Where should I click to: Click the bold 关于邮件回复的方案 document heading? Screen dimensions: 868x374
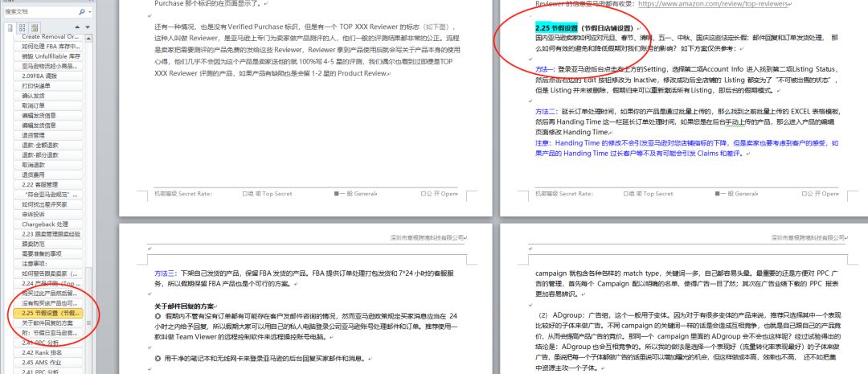click(185, 306)
